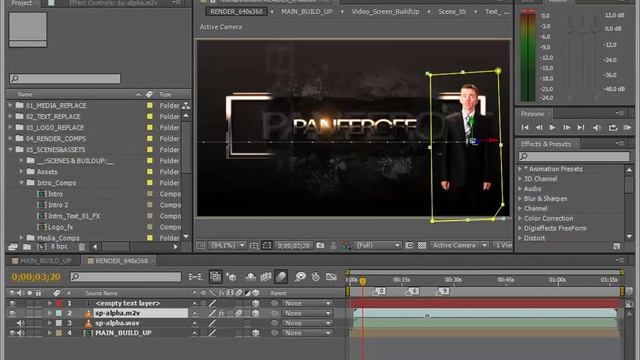Hide the MAIN_BUILD_UP layer eye toggle
The image size is (640, 360).
click(12, 333)
